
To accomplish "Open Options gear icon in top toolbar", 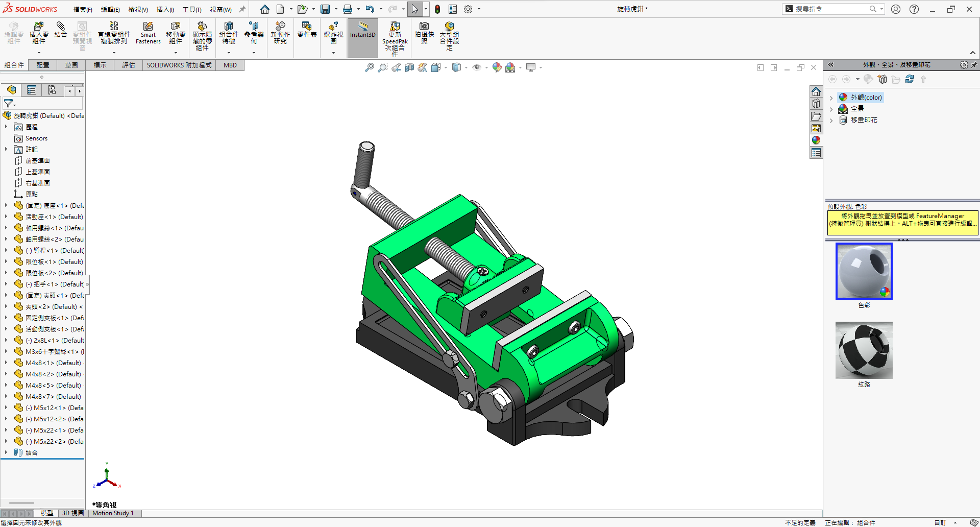I will coord(468,9).
